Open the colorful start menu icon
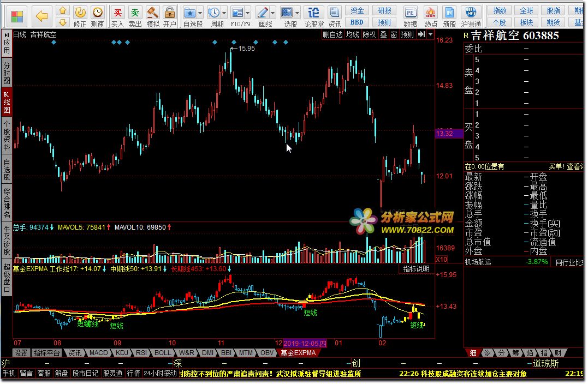This screenshot has height=384, width=588. [17, 16]
